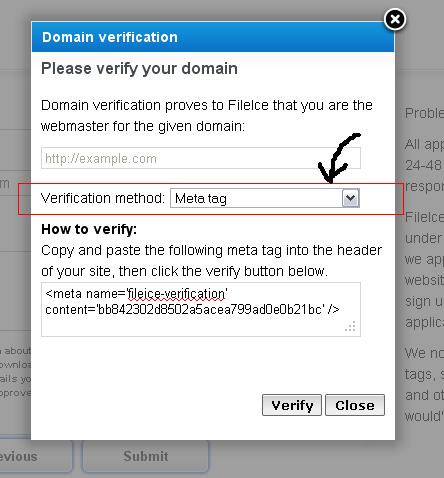Click the misspelled 'fileice-verification' word in the code
This screenshot has width=444, height=478.
point(177,294)
